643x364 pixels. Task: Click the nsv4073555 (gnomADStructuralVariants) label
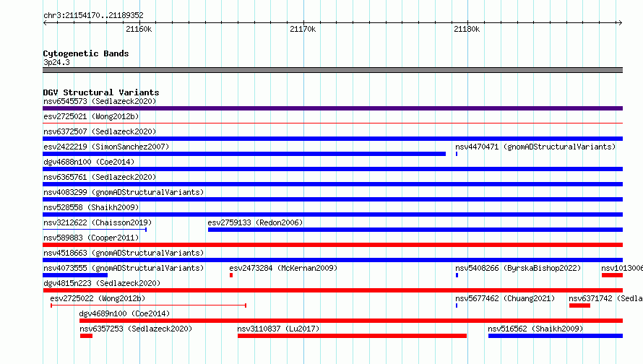(x=124, y=268)
